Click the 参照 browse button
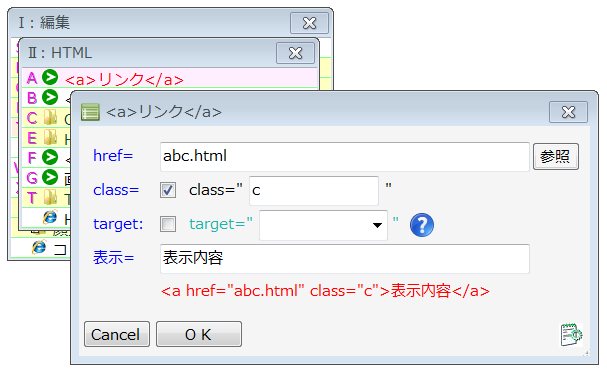The height and width of the screenshot is (372, 607). 556,156
